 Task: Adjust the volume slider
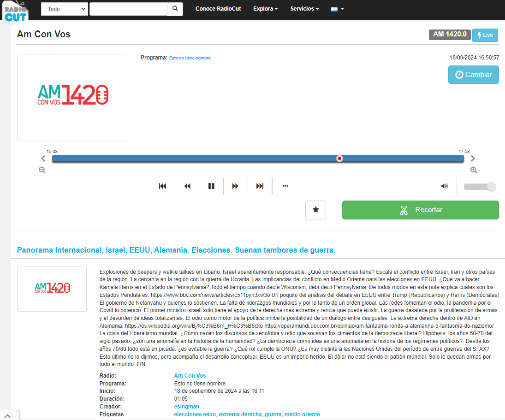click(x=480, y=186)
